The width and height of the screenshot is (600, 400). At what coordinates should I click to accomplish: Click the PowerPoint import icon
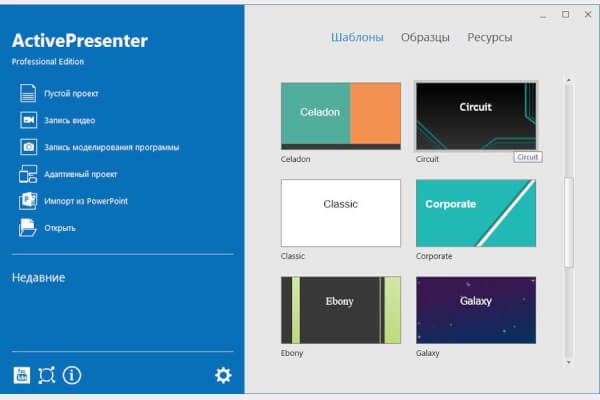(28, 201)
